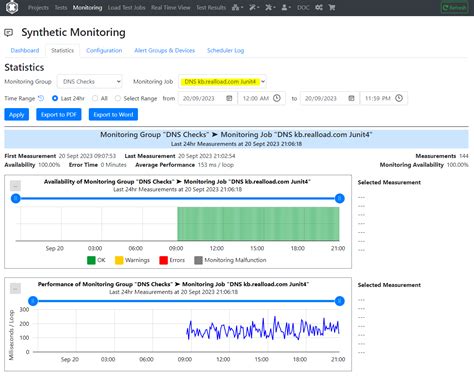Click the left handle of Availability range slider

pyautogui.click(x=15, y=199)
